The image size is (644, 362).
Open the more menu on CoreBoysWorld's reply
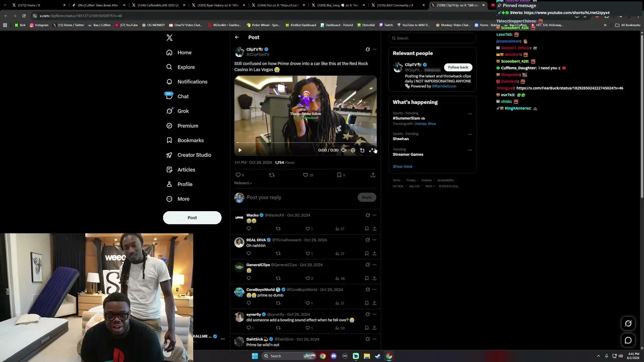coord(374,290)
